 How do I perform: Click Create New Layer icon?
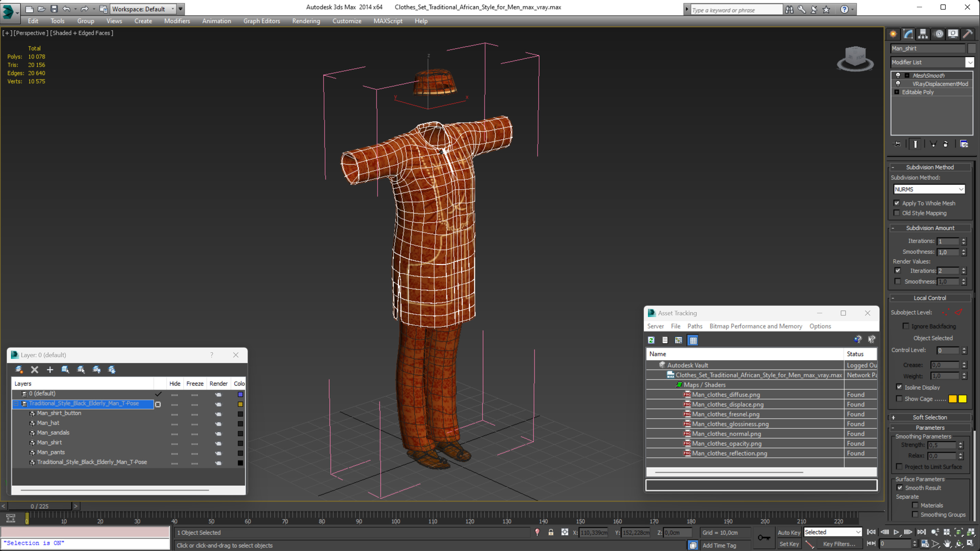(x=19, y=370)
